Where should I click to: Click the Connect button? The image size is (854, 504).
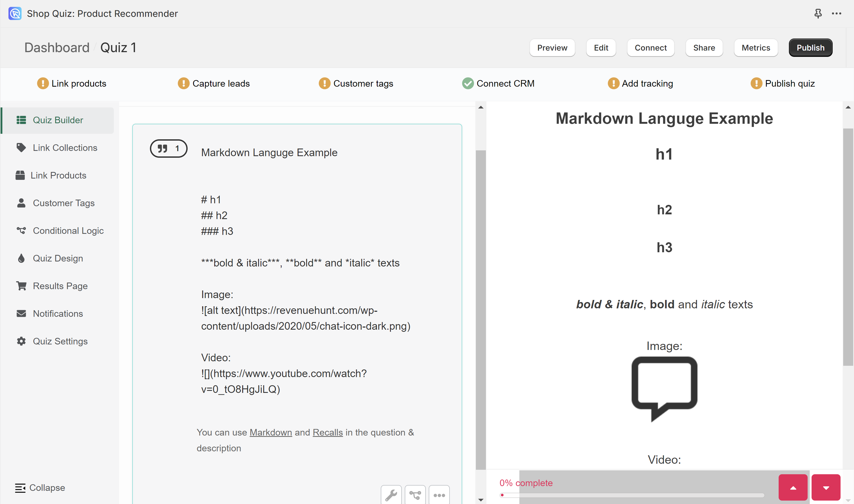(650, 48)
